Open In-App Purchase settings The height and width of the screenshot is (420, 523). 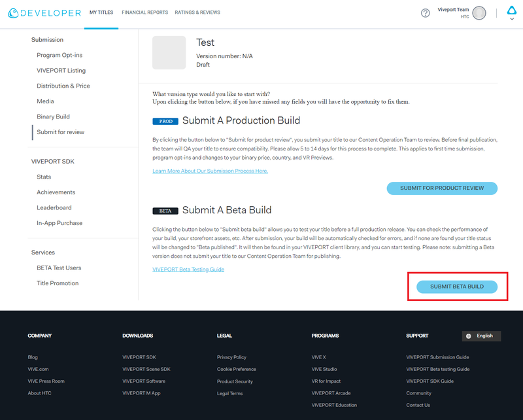(x=59, y=222)
